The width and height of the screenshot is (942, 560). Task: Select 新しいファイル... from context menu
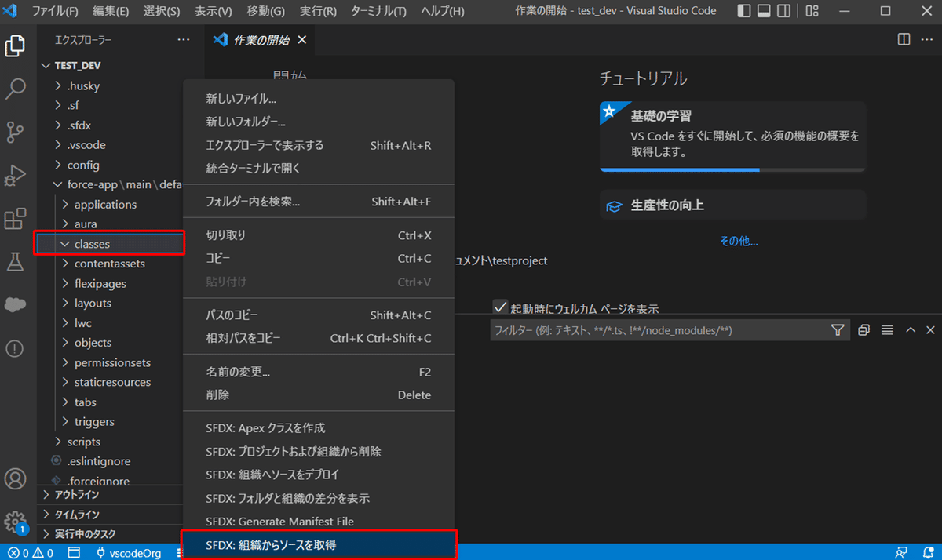pos(319,99)
